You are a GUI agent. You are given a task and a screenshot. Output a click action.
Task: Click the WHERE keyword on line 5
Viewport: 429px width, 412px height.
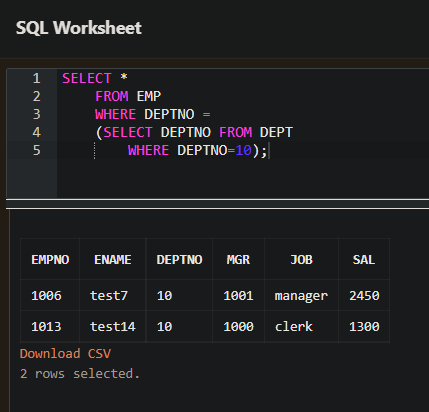[x=149, y=150]
